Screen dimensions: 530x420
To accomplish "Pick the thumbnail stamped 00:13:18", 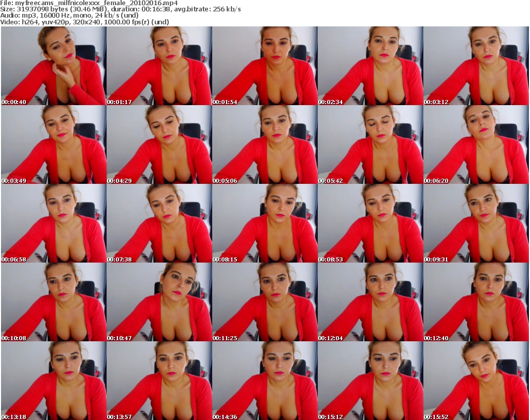I will (x=53, y=381).
